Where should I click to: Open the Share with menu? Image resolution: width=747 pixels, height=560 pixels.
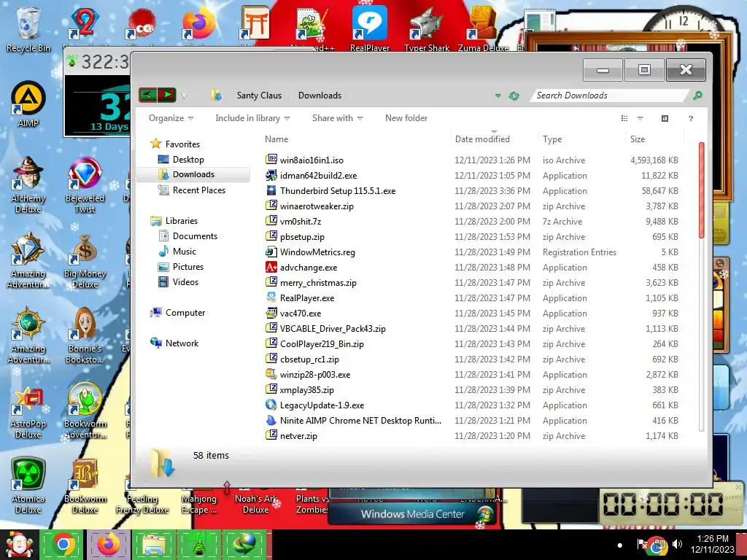click(337, 118)
